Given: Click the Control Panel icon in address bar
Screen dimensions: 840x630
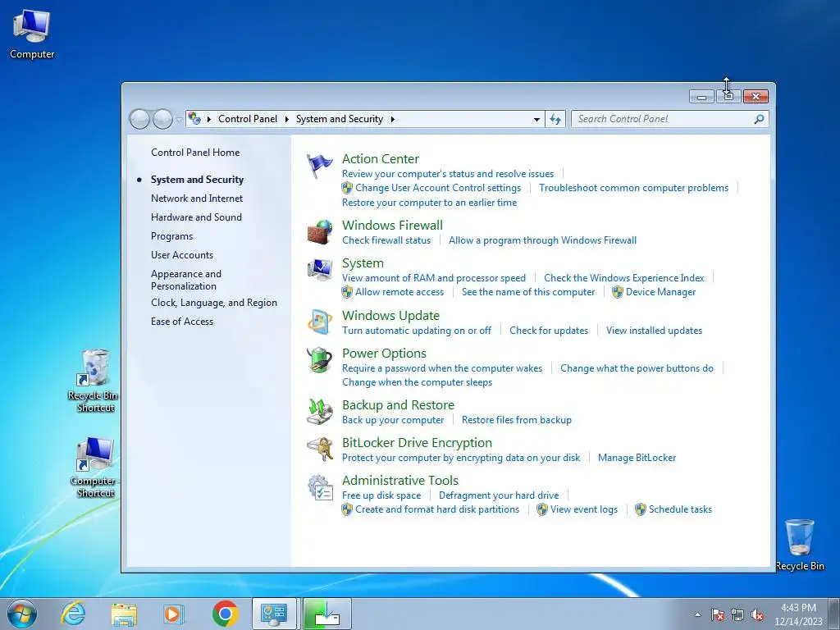Looking at the screenshot, I should (194, 118).
